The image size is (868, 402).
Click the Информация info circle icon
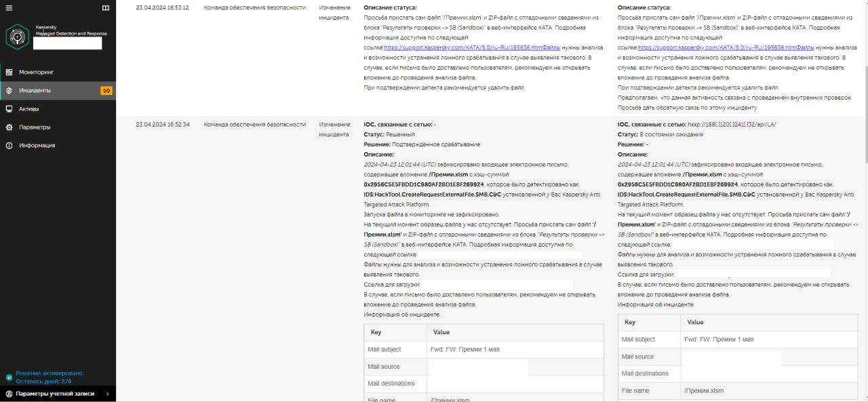[x=9, y=145]
